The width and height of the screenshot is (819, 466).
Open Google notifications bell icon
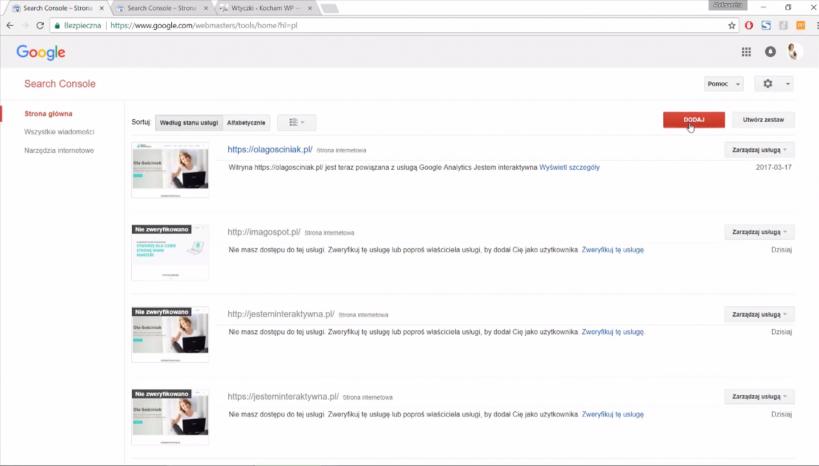click(770, 52)
